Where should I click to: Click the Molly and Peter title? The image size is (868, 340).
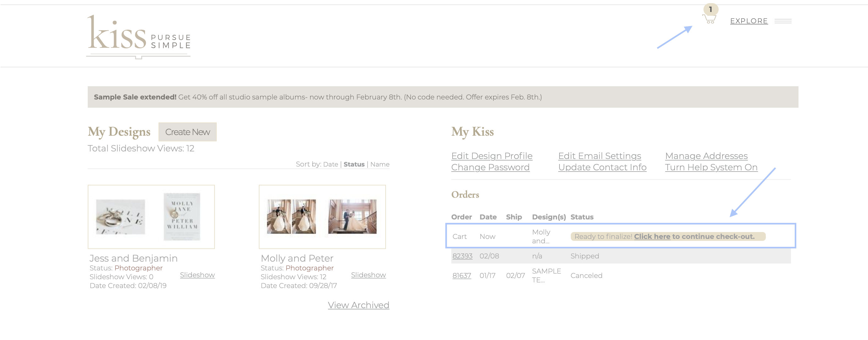[297, 258]
